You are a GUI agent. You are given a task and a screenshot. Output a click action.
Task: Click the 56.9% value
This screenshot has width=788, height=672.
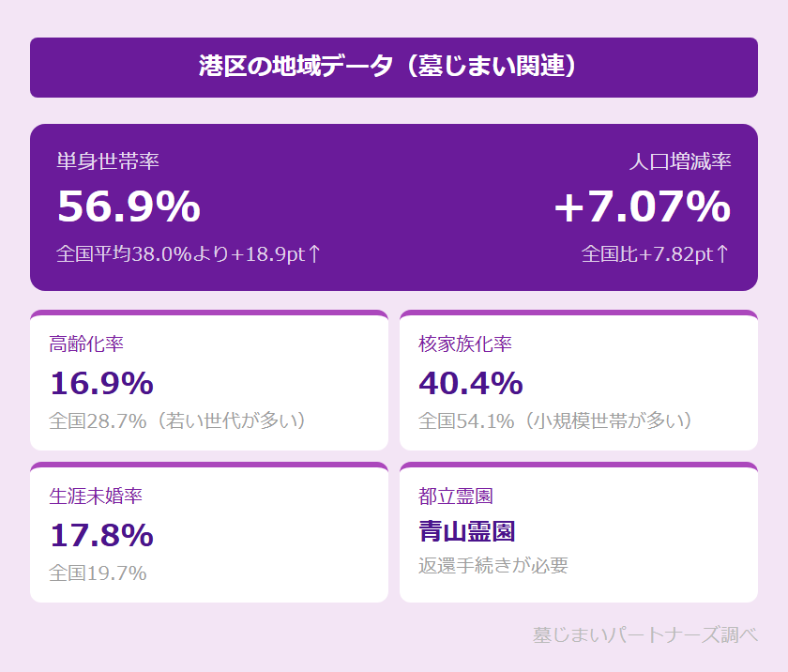point(129,206)
